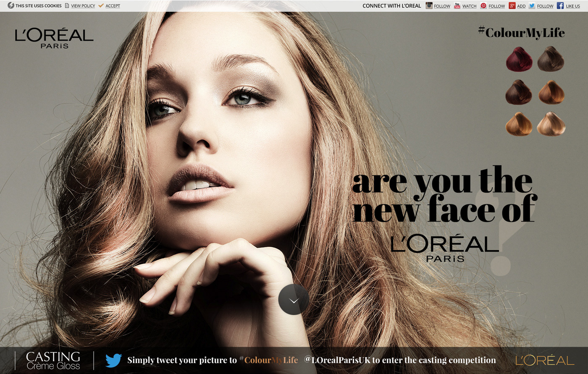
Task: Click the Facebook icon
Action: (560, 5)
